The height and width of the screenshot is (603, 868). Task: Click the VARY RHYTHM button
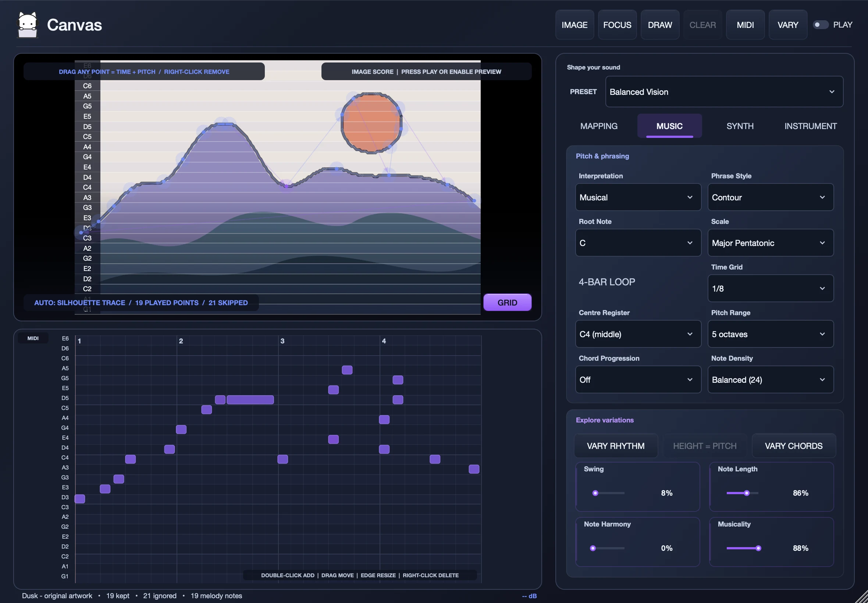pos(616,446)
